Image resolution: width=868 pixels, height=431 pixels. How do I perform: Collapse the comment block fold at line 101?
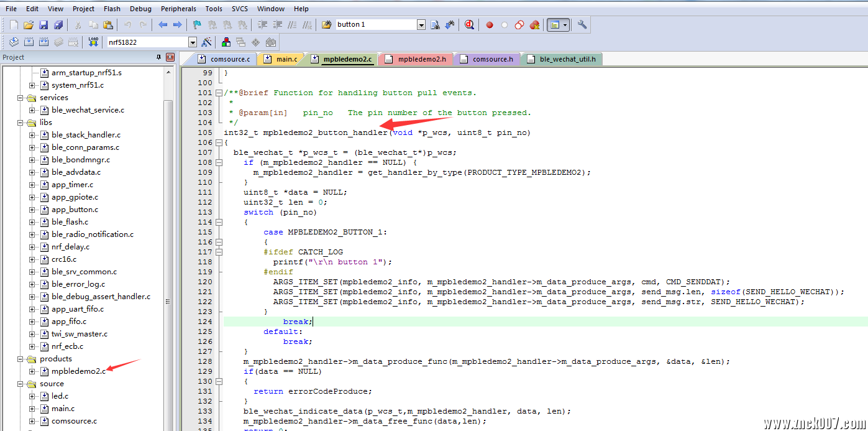(x=219, y=93)
